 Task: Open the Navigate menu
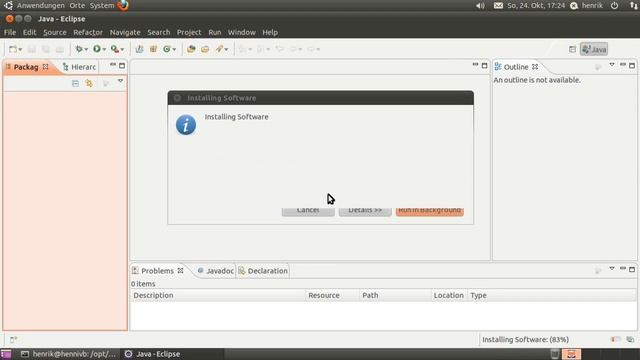click(125, 32)
